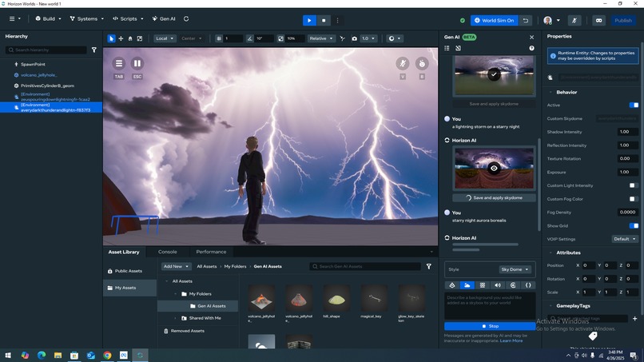Activate the move tool in viewport toolbar
The image size is (644, 362).
(121, 38)
